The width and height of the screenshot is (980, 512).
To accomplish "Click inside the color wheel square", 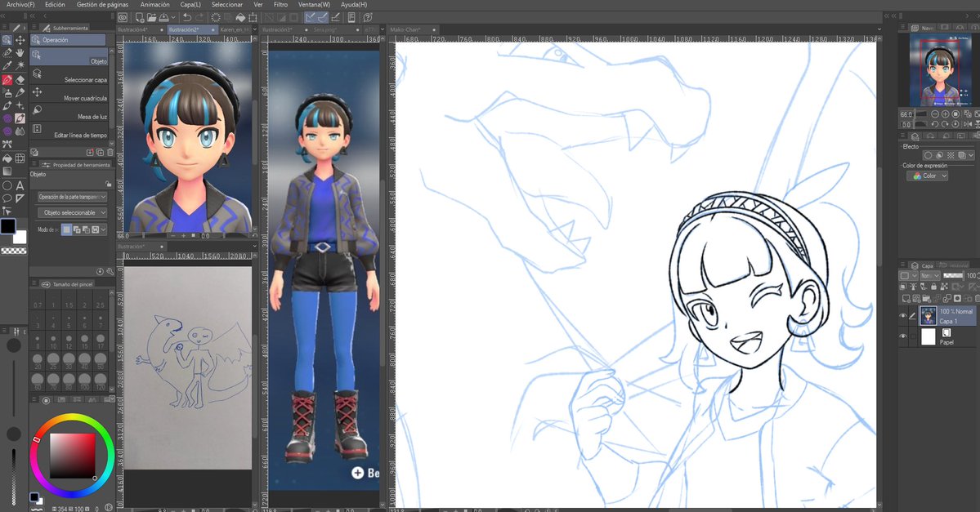I will 73,455.
